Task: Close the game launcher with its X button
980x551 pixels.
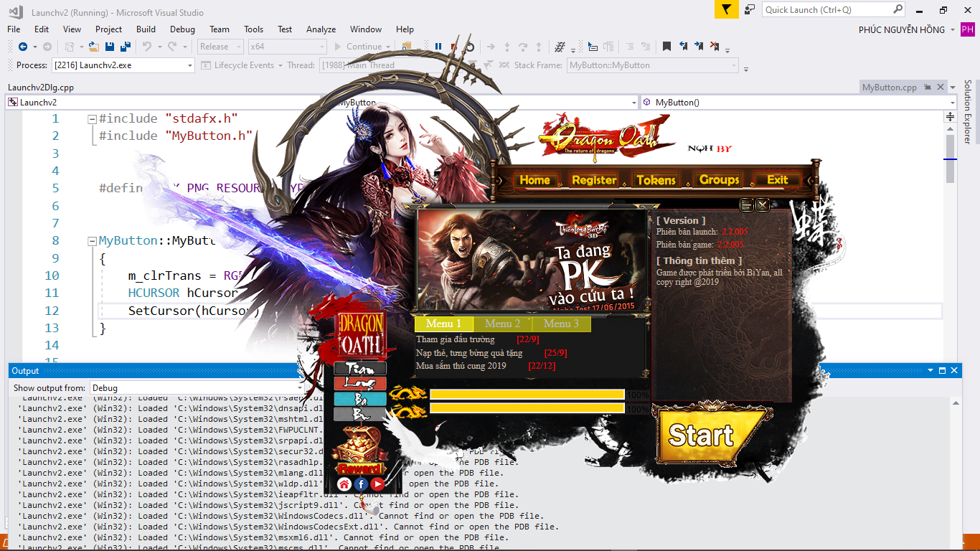Action: tap(763, 205)
